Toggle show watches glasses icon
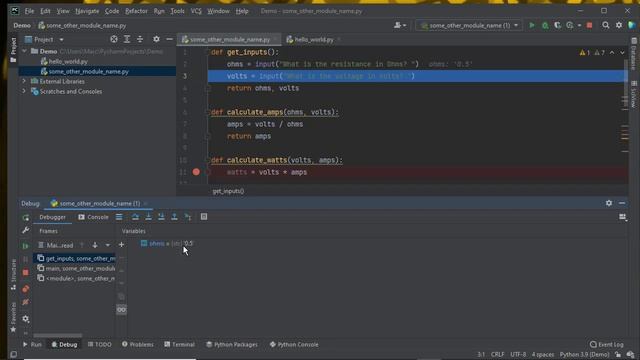The width and height of the screenshot is (640, 360). [121, 310]
